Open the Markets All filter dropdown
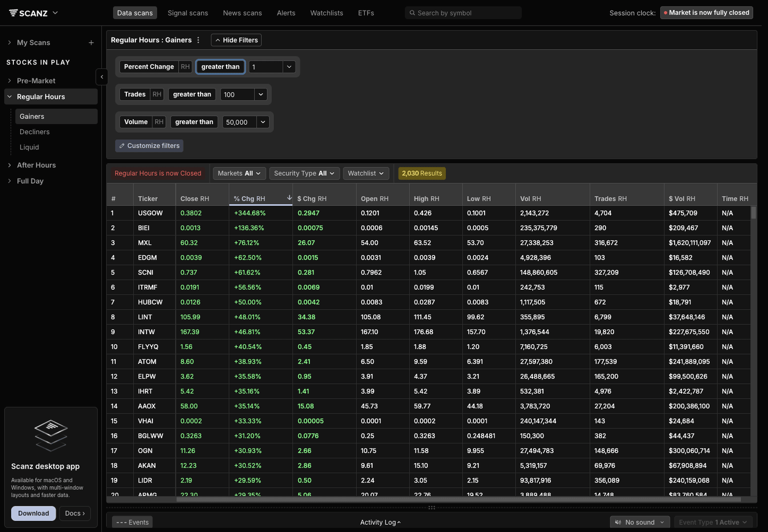 point(239,173)
